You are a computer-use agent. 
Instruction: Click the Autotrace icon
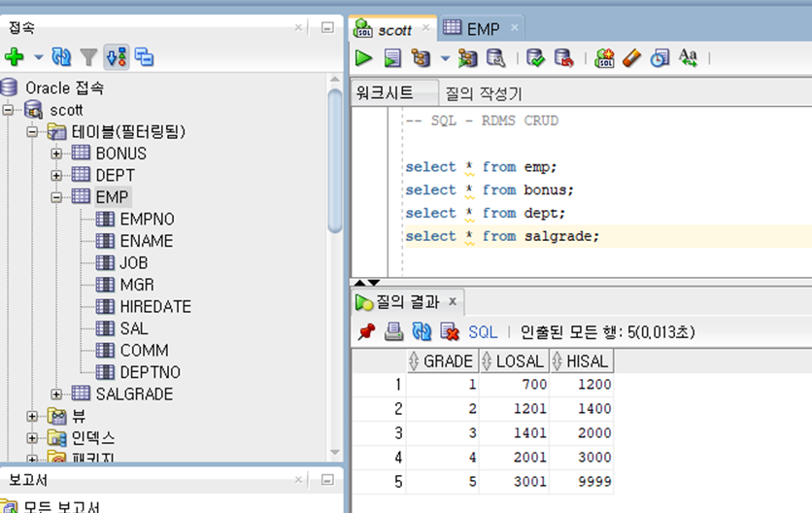467,58
